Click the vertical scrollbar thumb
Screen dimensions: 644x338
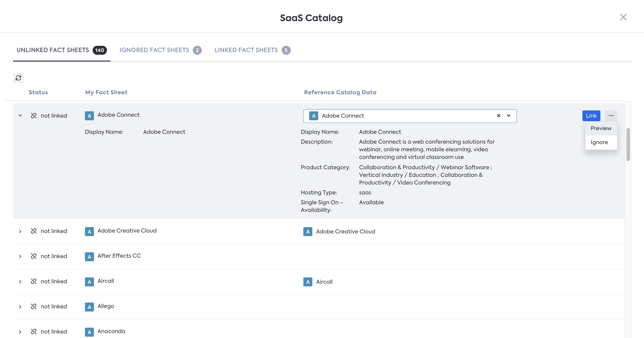(x=628, y=145)
